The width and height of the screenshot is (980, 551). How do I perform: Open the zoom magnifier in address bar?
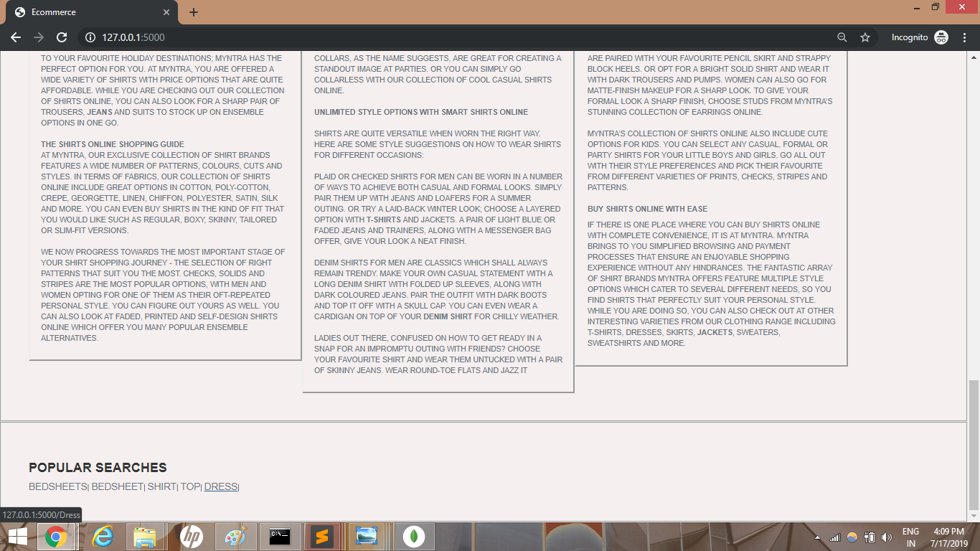click(842, 37)
